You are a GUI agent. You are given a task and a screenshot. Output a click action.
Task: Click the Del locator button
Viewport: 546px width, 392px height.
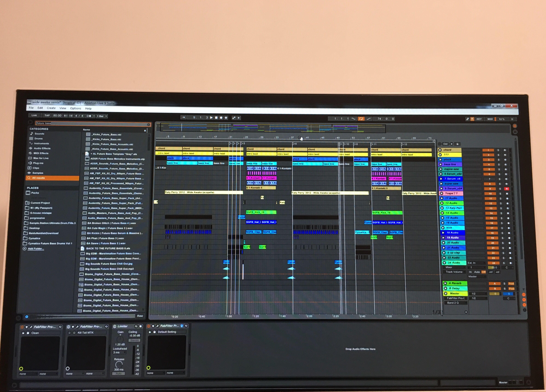[x=445, y=144]
